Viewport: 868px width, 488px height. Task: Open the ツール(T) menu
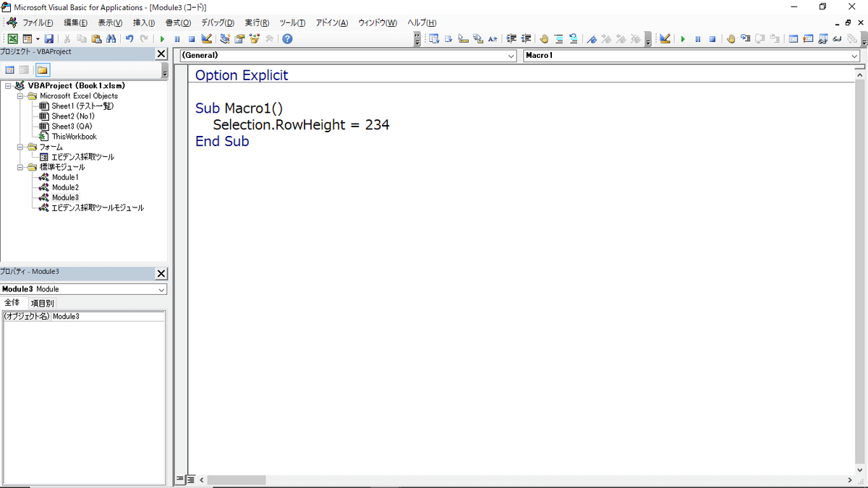[292, 23]
